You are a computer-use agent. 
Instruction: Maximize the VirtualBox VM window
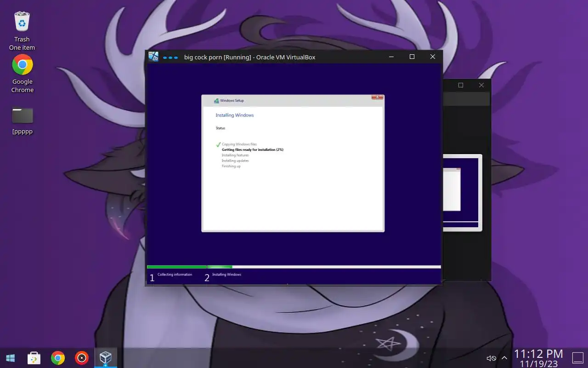click(412, 57)
